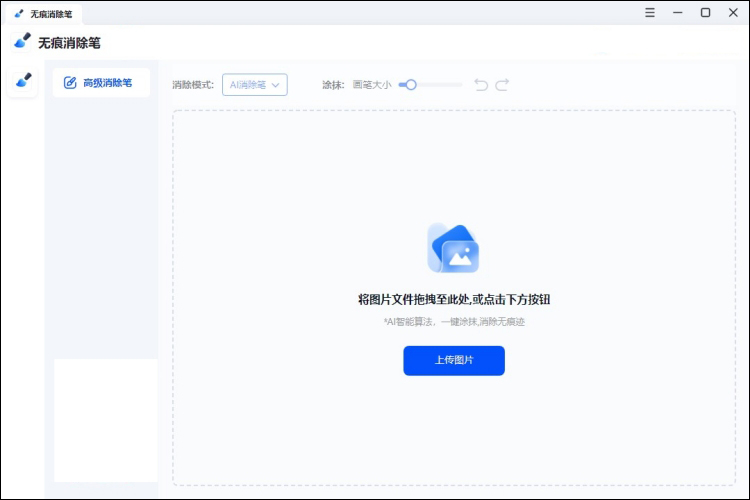Click the picture upload illustration icon
750x500 pixels.
[453, 248]
